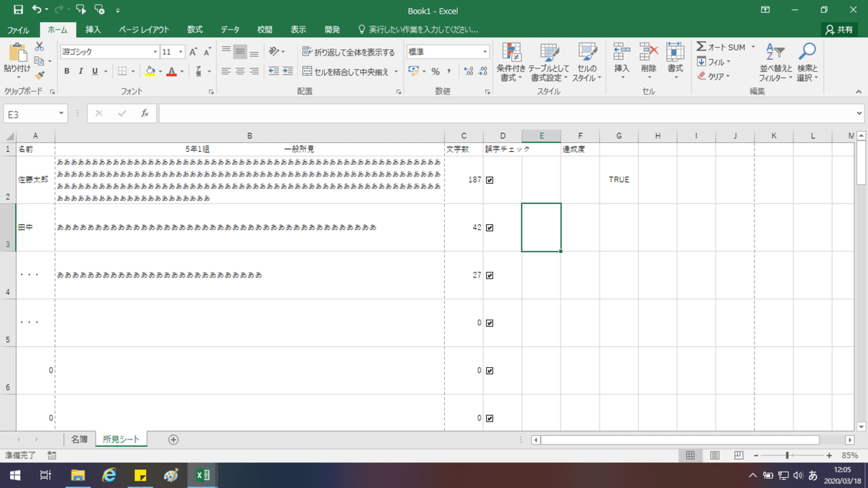
Task: Toggle underline formatting
Action: (95, 72)
